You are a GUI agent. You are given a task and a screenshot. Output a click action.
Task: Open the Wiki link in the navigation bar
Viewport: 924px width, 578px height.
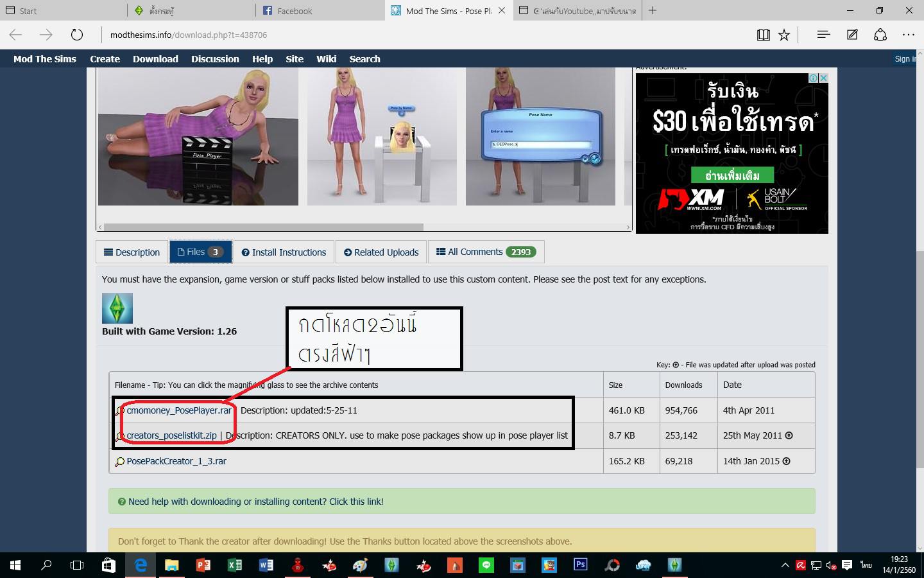(x=326, y=58)
